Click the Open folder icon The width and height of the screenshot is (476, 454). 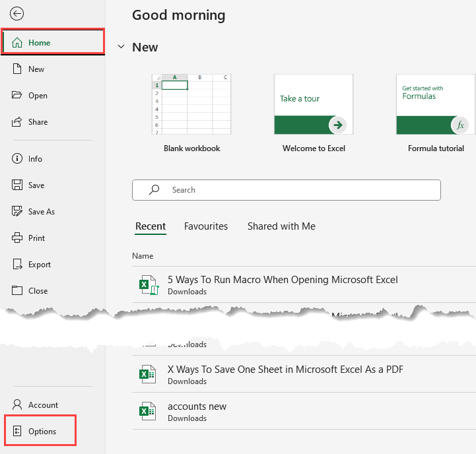click(17, 95)
